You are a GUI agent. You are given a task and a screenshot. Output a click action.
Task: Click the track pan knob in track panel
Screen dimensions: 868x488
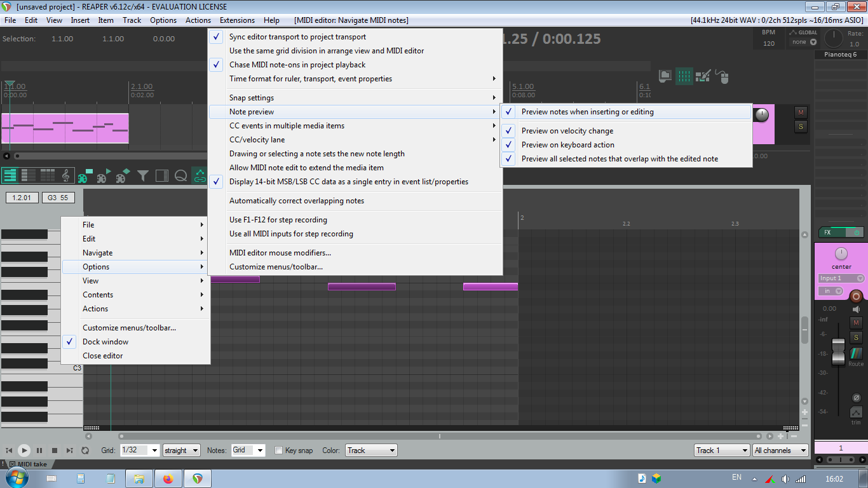(761, 115)
